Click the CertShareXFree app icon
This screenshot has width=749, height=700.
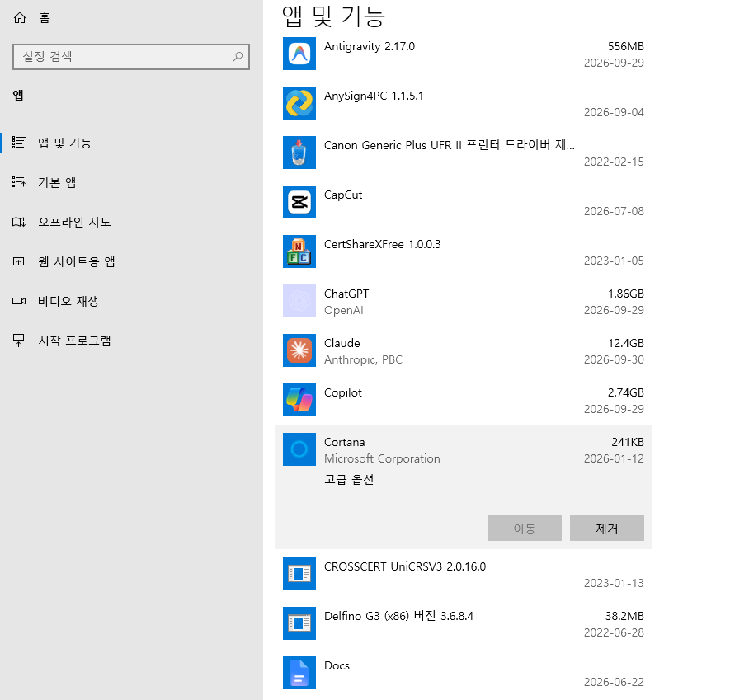(x=299, y=251)
